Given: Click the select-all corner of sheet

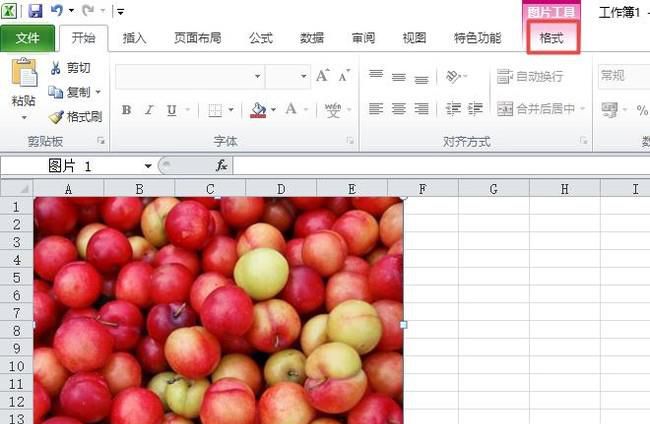Looking at the screenshot, I should [17, 189].
